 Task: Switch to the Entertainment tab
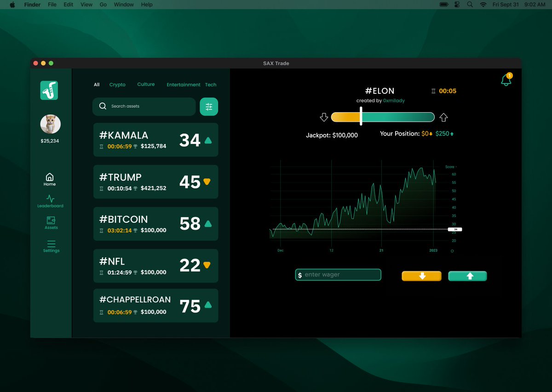pyautogui.click(x=184, y=85)
